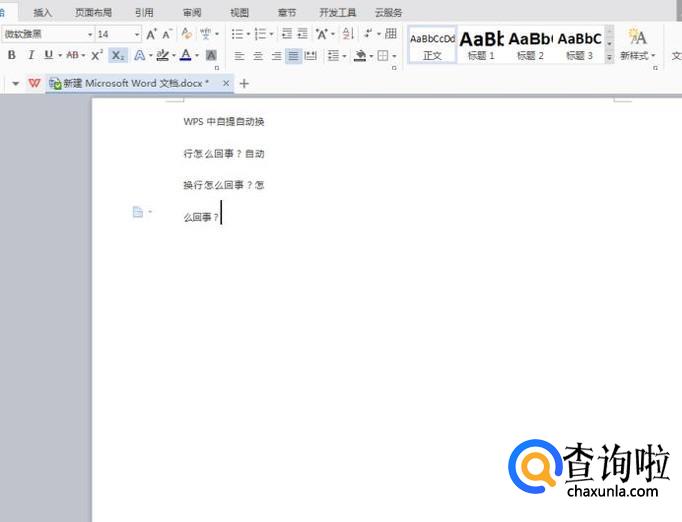Screen dimensions: 682x522
Task: Open the Review ribbon tab
Action: (x=192, y=13)
